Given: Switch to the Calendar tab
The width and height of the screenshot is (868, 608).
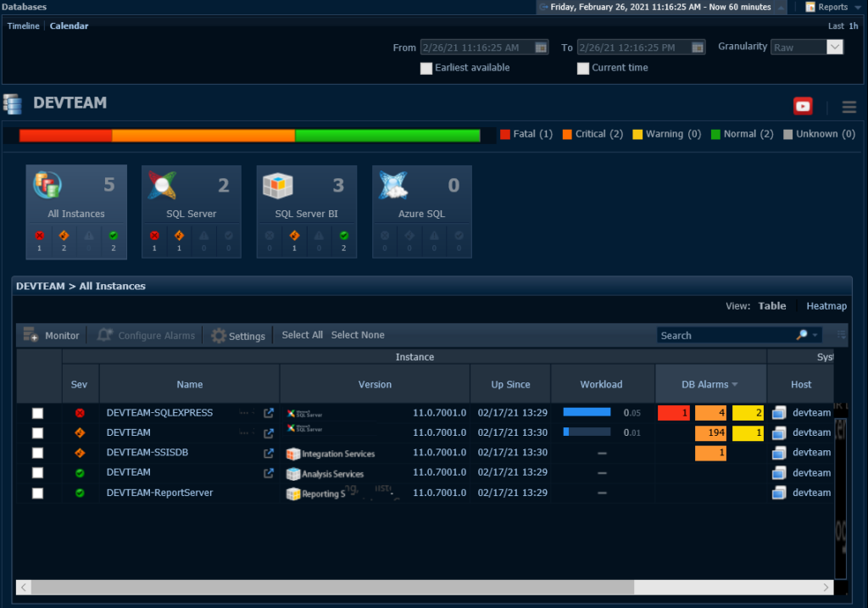Looking at the screenshot, I should (x=69, y=26).
